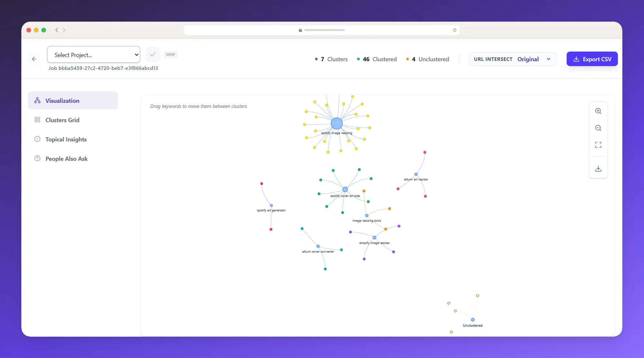Open Topical Insights section
Screen dimensions: 644x358
(73, 139)
